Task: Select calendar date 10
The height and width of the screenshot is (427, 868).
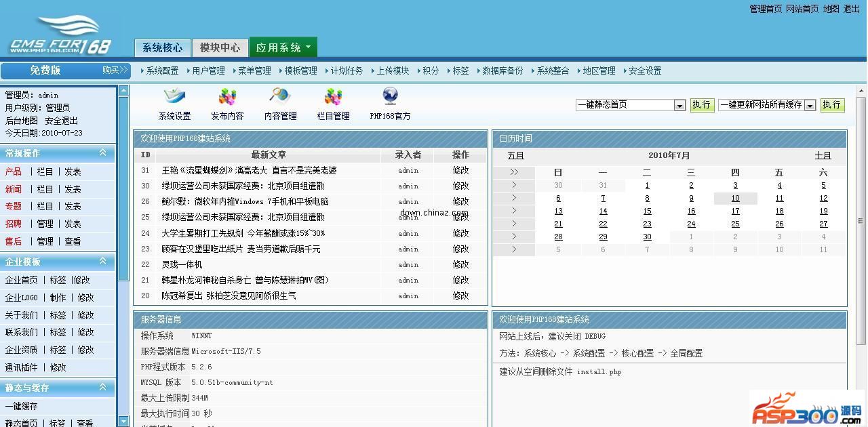Action: 735,199
